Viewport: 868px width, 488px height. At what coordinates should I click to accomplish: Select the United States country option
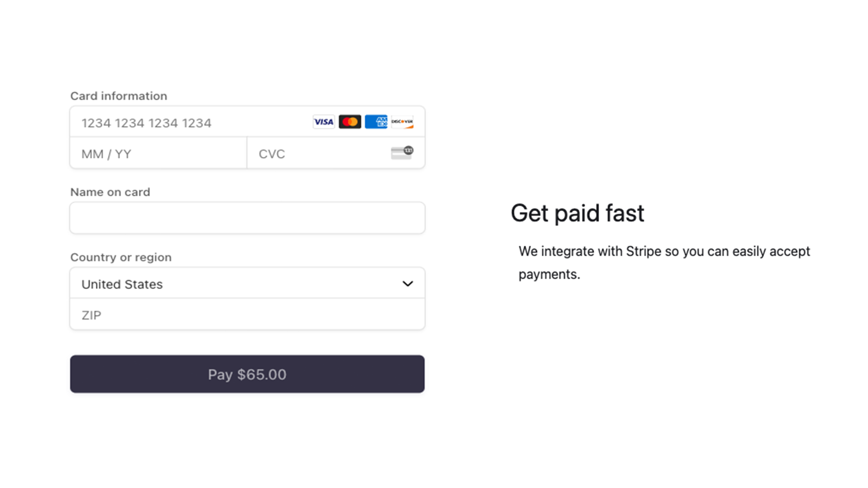pos(122,284)
